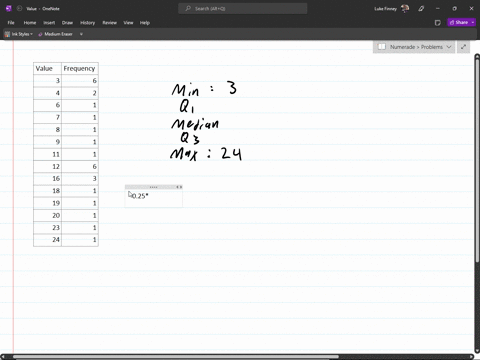Click frequency cell in the row for value 12
Screen dimensions: 480x360
[80, 166]
